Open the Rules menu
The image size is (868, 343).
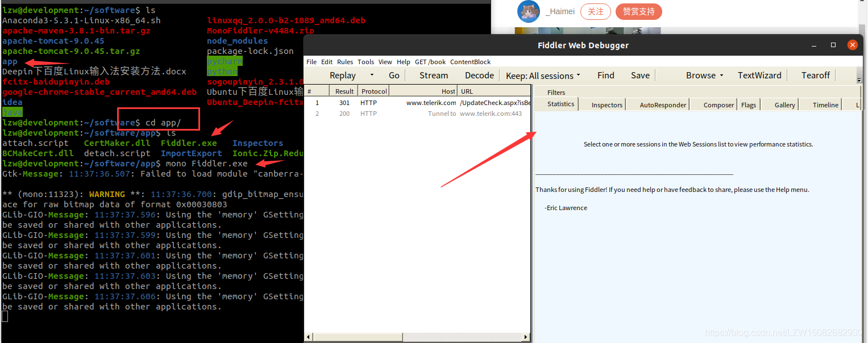[x=345, y=62]
